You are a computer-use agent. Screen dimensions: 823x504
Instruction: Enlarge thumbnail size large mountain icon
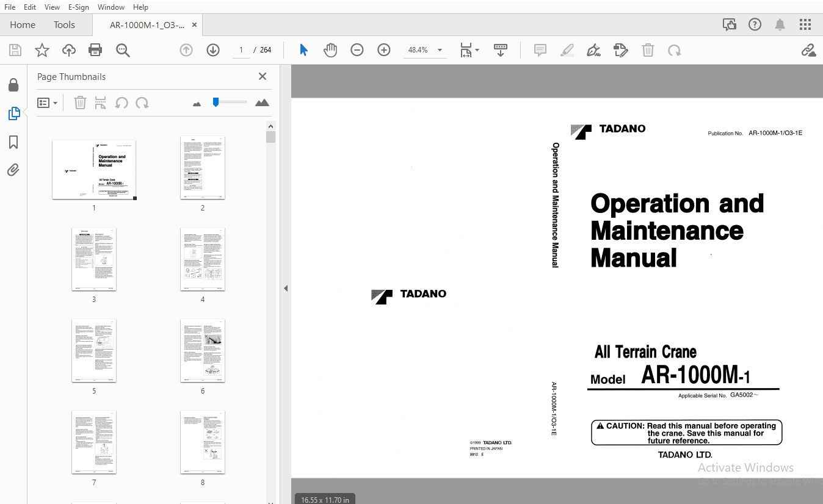coord(263,103)
